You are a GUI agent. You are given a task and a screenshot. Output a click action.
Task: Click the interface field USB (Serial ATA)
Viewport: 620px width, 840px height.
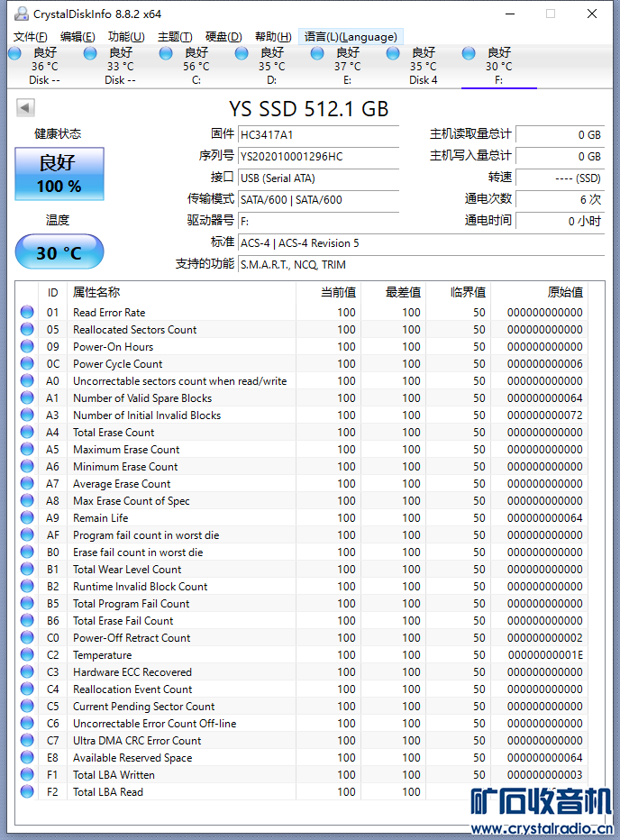[318, 178]
